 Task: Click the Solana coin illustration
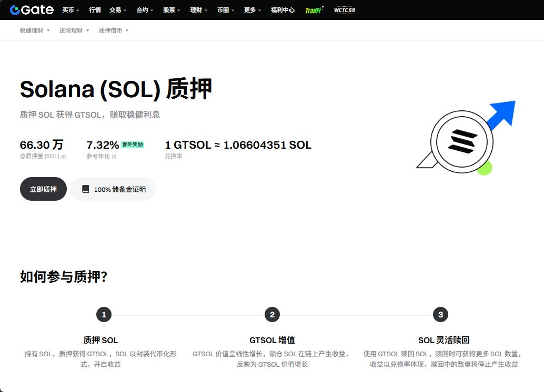pos(466,138)
